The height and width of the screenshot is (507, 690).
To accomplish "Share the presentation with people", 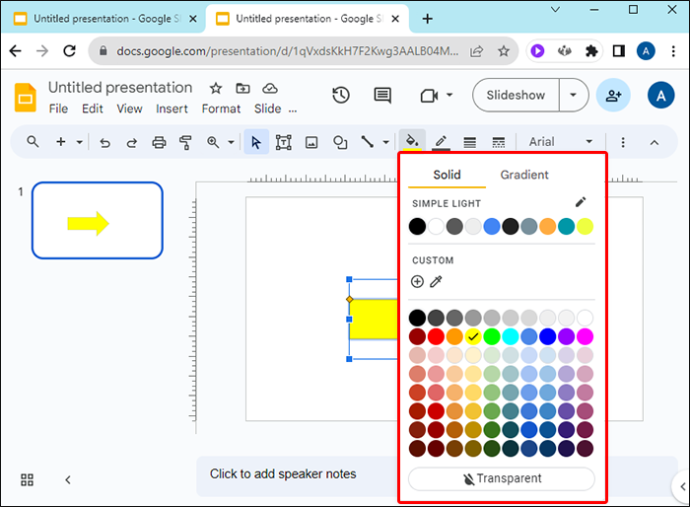I will [x=613, y=95].
